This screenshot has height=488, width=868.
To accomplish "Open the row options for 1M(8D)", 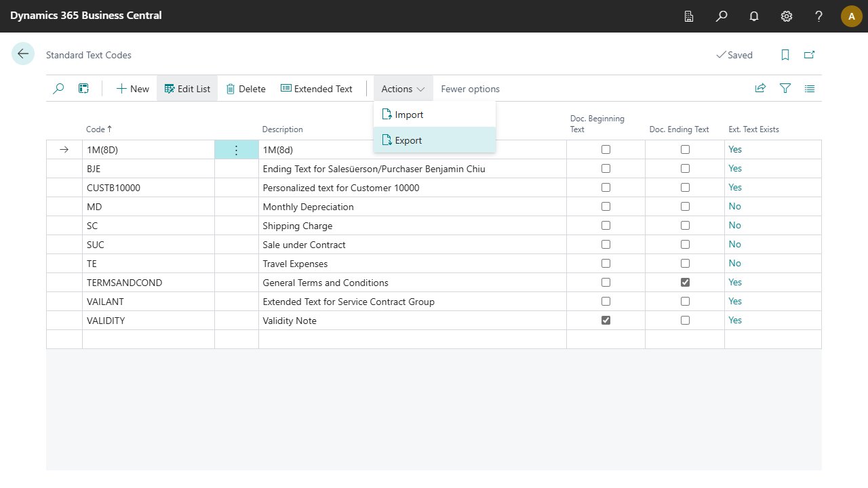I will 236,150.
